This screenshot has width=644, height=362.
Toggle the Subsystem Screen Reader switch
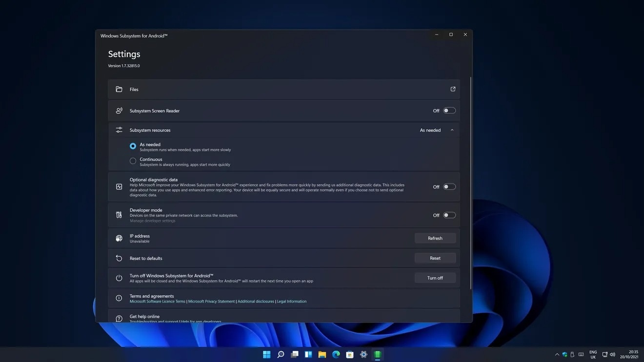click(448, 110)
